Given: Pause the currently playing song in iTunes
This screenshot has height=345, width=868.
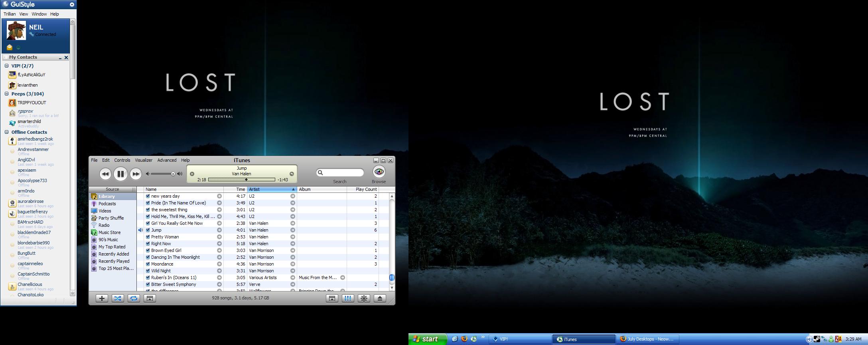Looking at the screenshot, I should 120,174.
